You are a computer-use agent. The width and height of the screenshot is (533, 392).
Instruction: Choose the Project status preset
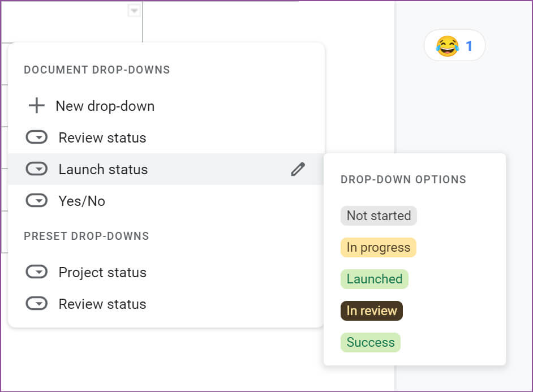pyautogui.click(x=166, y=272)
